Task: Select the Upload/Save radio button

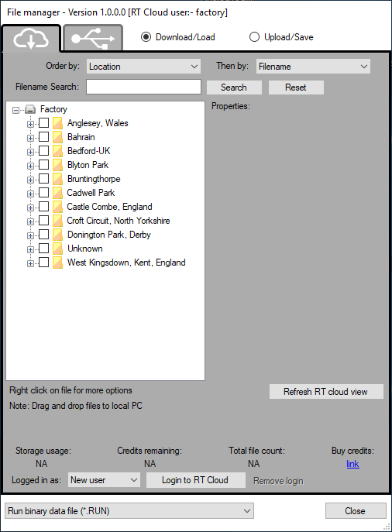Action: point(254,37)
